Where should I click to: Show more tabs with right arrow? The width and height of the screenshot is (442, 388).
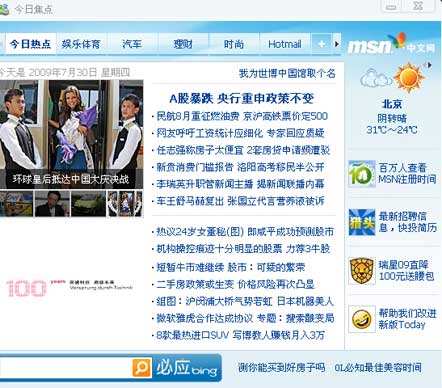pos(337,44)
